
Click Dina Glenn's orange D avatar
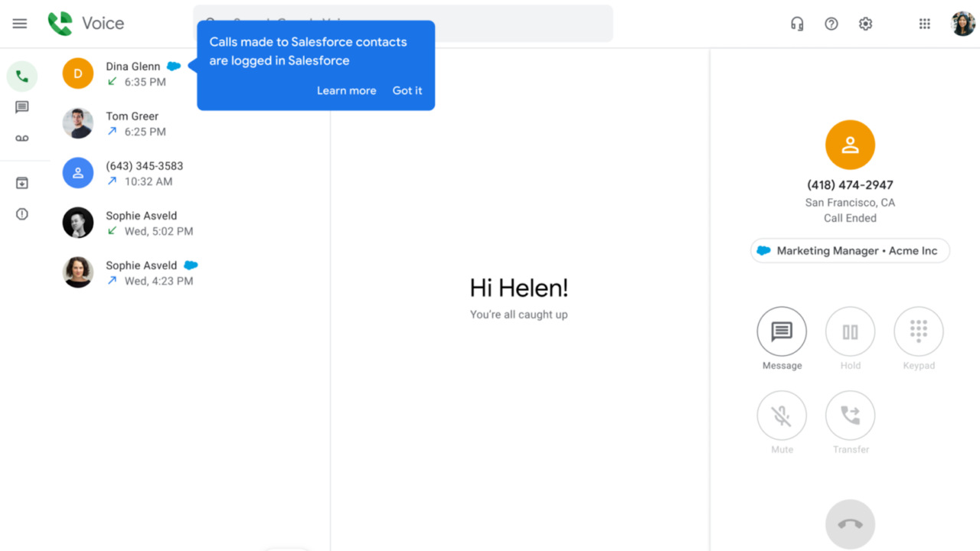point(78,73)
